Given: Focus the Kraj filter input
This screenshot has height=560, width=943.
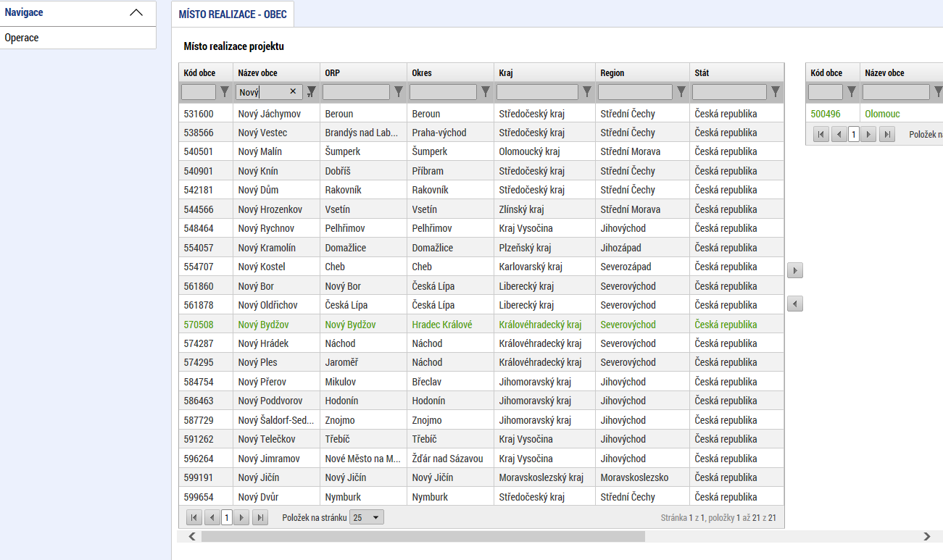Looking at the screenshot, I should point(537,92).
